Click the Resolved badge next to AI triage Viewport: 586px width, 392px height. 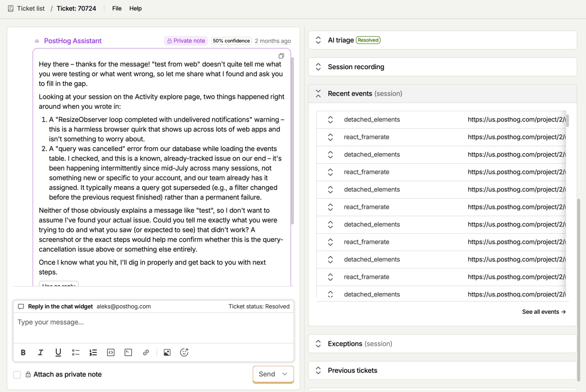tap(368, 40)
